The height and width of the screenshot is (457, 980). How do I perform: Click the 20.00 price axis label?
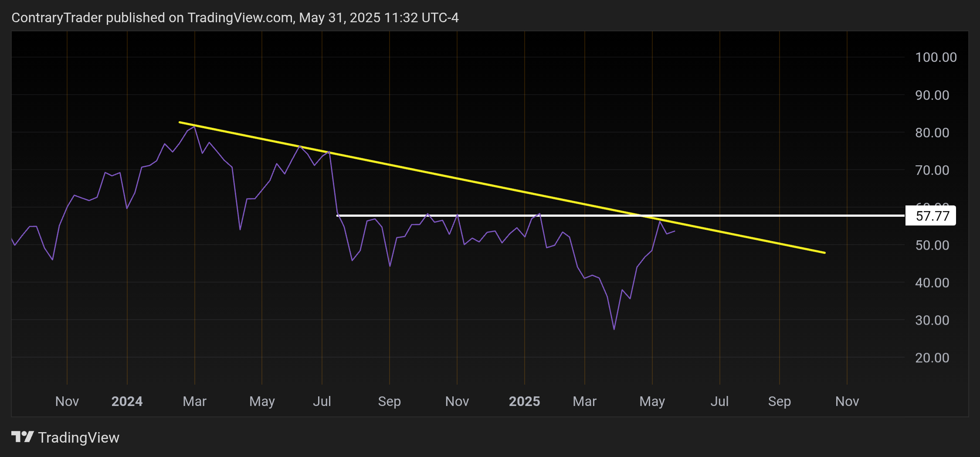[932, 358]
